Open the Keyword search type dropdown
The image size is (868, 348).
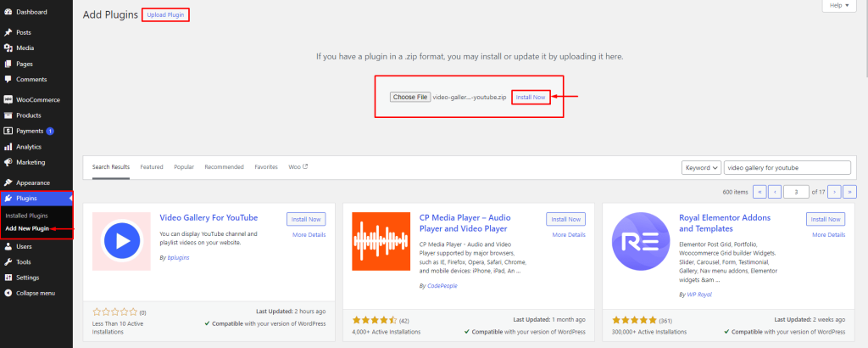pyautogui.click(x=701, y=167)
